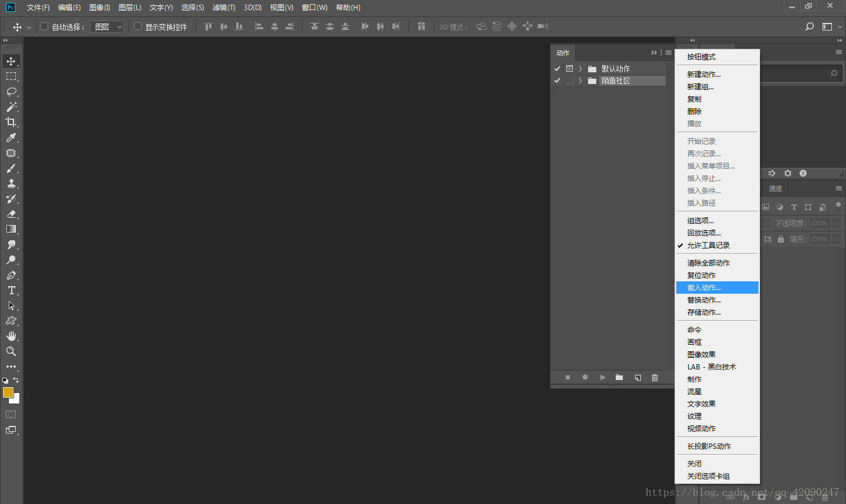Enable the 自动选择 checkbox
The height and width of the screenshot is (504, 846).
(x=44, y=26)
